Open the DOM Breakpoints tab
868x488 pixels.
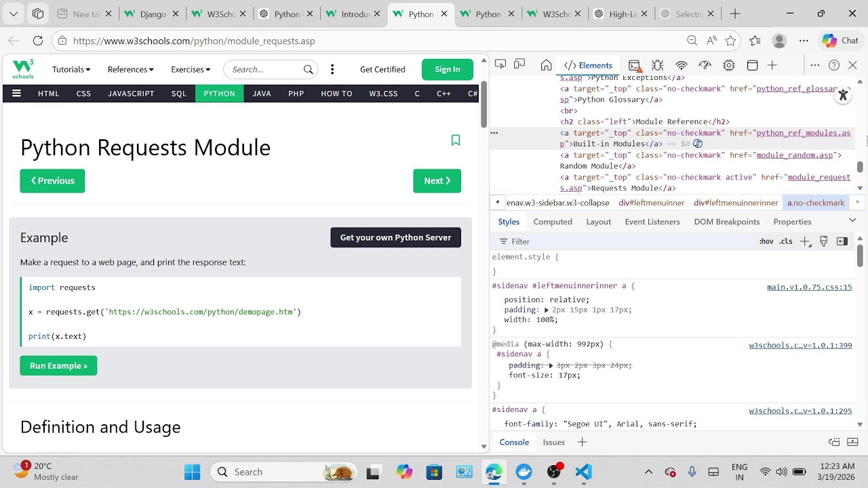point(727,222)
